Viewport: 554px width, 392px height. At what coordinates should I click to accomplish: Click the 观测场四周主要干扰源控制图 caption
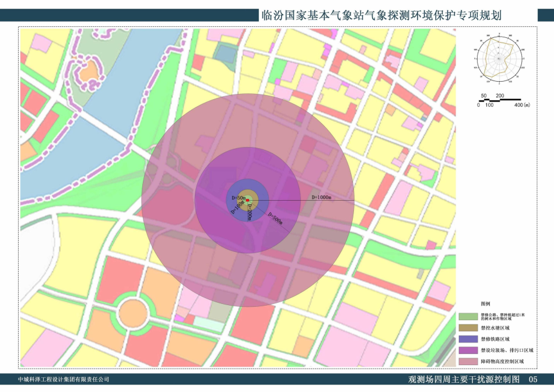coord(464,380)
